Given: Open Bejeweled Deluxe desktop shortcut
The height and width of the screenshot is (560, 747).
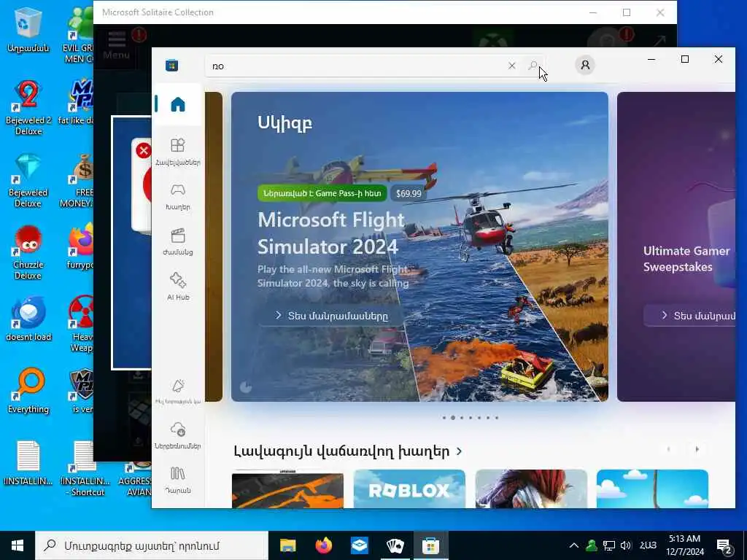Looking at the screenshot, I should pos(28,180).
